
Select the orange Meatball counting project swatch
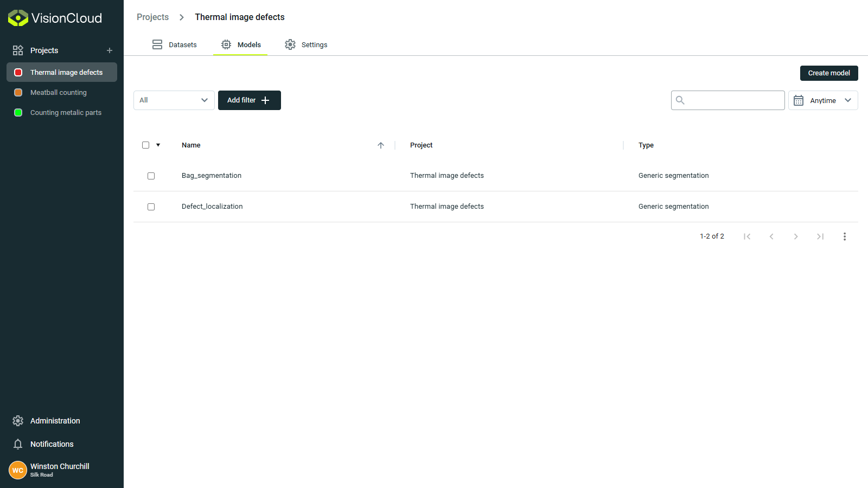(x=18, y=93)
